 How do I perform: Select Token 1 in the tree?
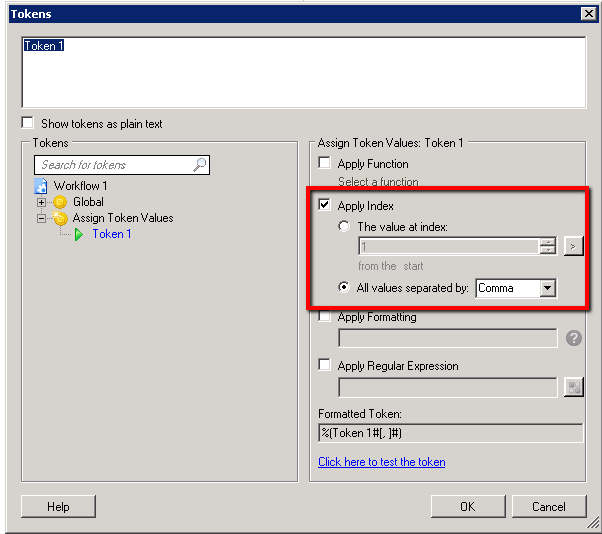[112, 234]
